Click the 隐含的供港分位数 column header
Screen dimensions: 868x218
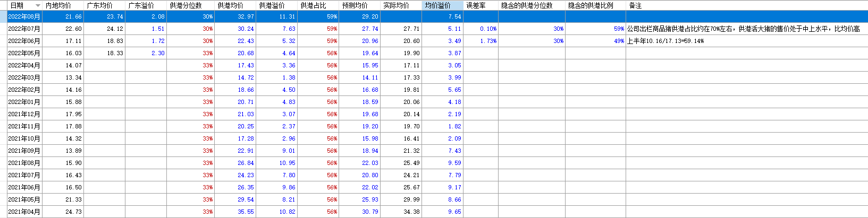click(x=532, y=5)
